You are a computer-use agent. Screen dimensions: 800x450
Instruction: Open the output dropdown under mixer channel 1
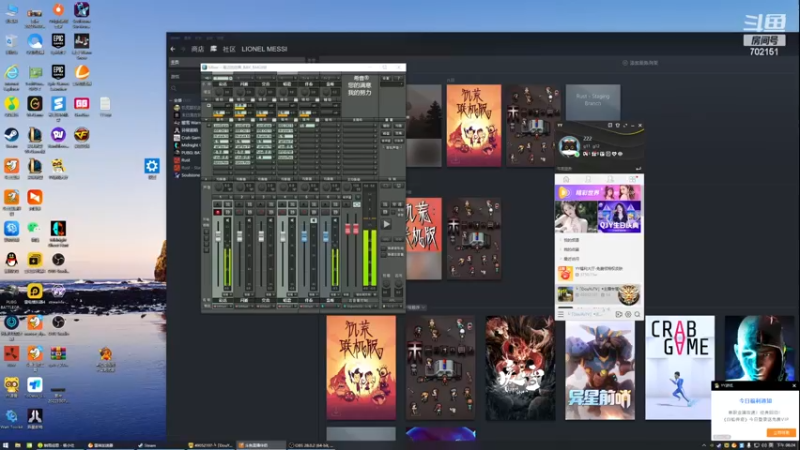[x=222, y=307]
